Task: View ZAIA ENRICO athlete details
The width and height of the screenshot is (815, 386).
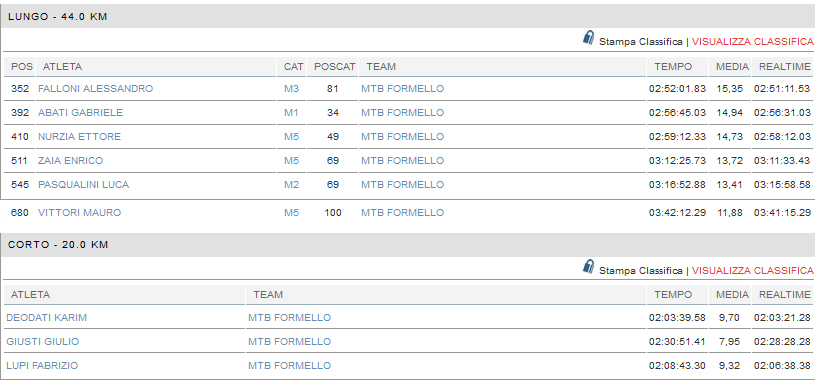Action: (x=71, y=161)
